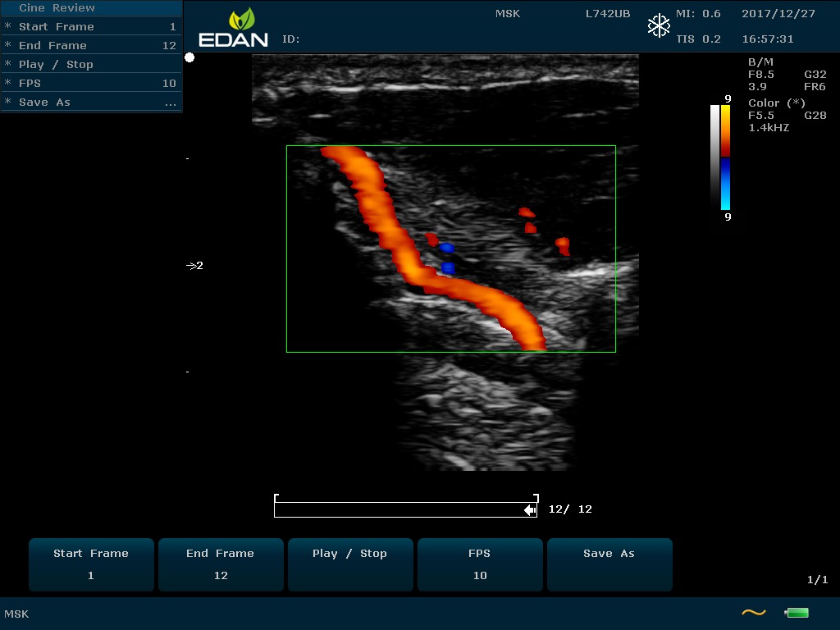The height and width of the screenshot is (630, 840).
Task: Select End Frame in Cine Review menu
Action: [90, 46]
